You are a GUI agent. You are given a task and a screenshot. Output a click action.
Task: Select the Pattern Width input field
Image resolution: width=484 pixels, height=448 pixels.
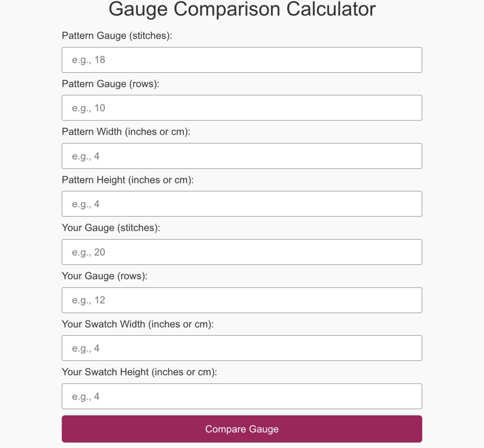[242, 155]
